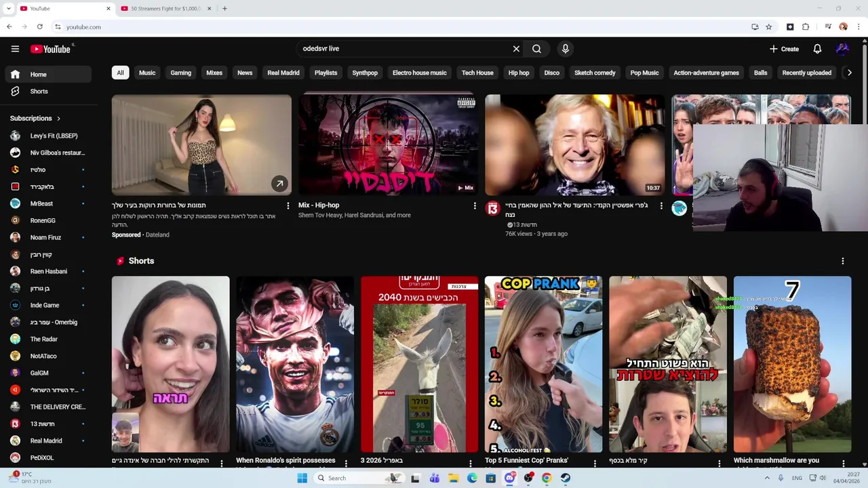Click the search input field
The width and height of the screenshot is (868, 488).
click(x=404, y=49)
